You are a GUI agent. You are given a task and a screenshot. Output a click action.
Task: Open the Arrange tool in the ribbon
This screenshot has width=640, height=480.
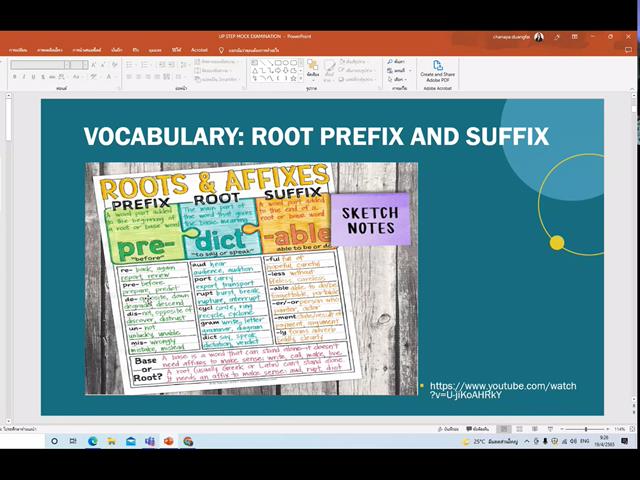(313, 69)
